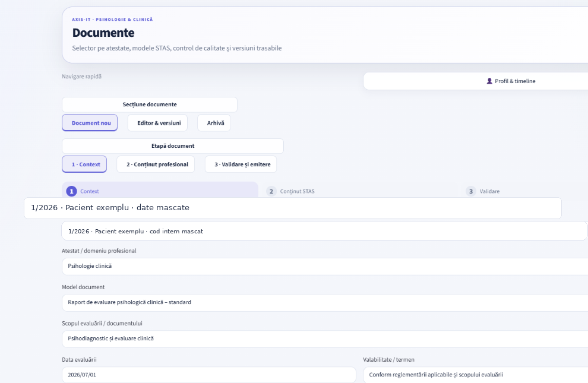Open Profil & timeline quick navigation
Viewport: 588px width, 383px height.
476,81
